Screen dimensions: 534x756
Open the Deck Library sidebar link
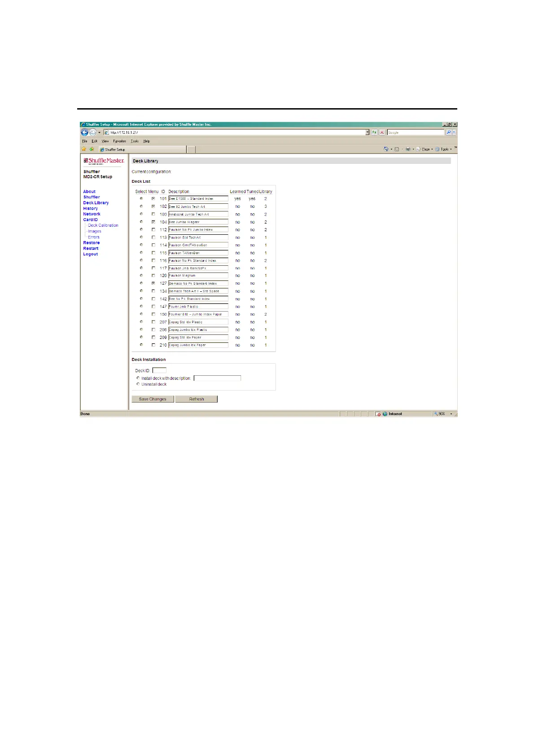(96, 203)
